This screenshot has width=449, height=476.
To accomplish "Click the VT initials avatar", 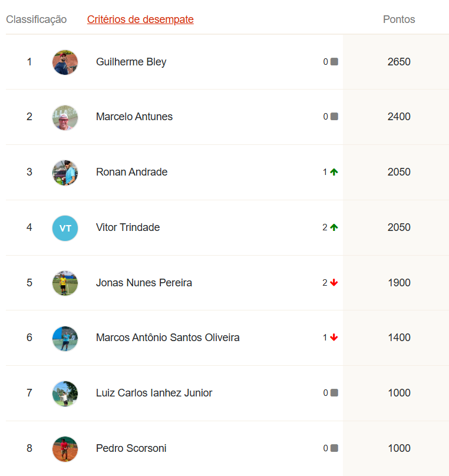I will point(65,228).
